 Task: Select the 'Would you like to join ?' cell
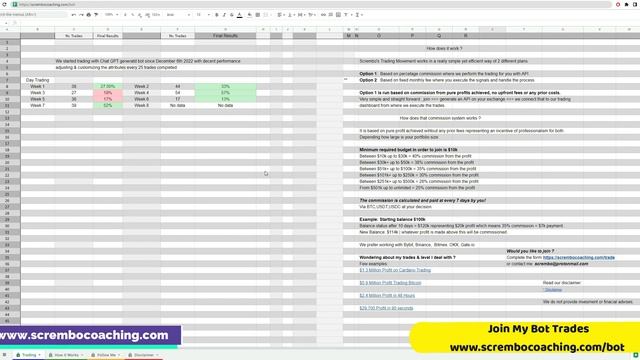point(530,251)
